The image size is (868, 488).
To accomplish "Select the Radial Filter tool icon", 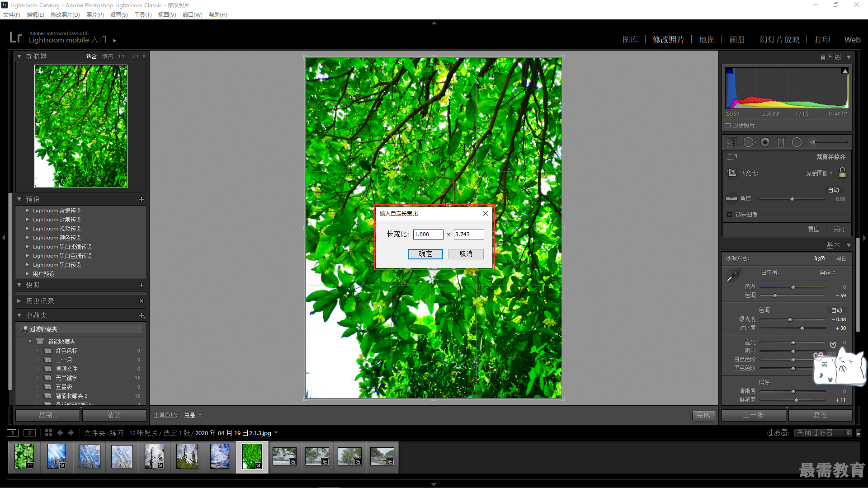I will point(797,142).
